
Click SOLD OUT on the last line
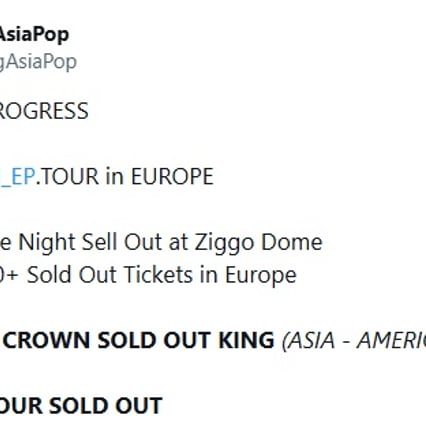[x=106, y=406]
